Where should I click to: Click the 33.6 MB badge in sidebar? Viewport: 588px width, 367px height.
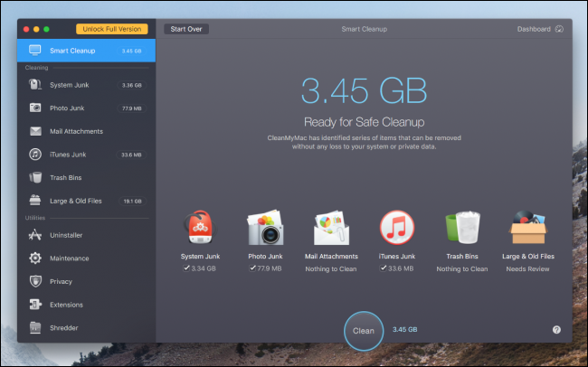click(x=131, y=155)
